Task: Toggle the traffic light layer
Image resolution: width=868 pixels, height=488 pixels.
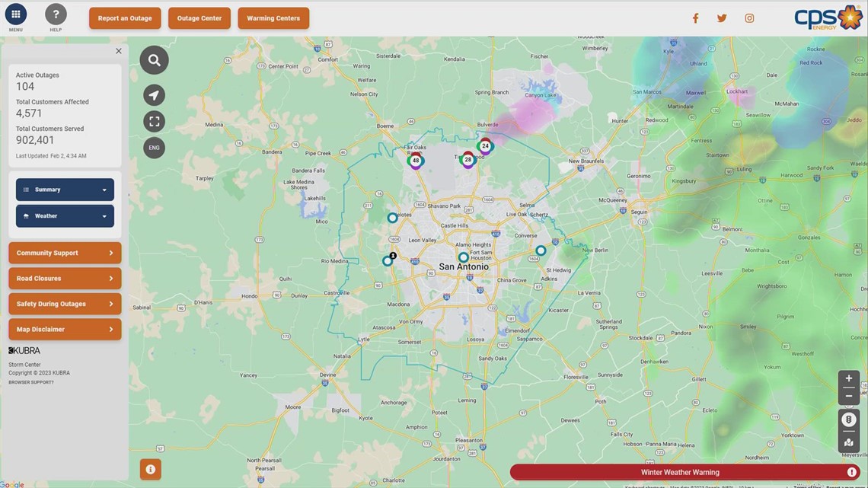Action: click(x=849, y=419)
